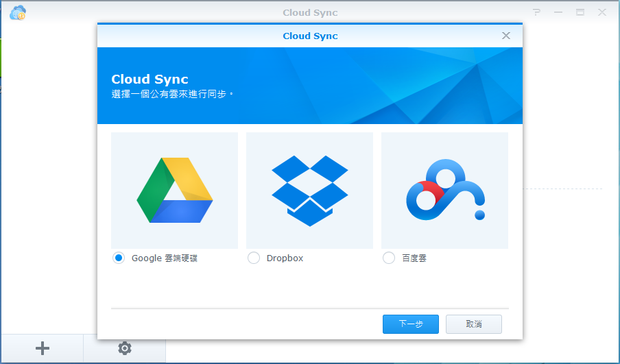The width and height of the screenshot is (620, 364).
Task: Choose the 百度雲 radio button
Action: [x=389, y=258]
